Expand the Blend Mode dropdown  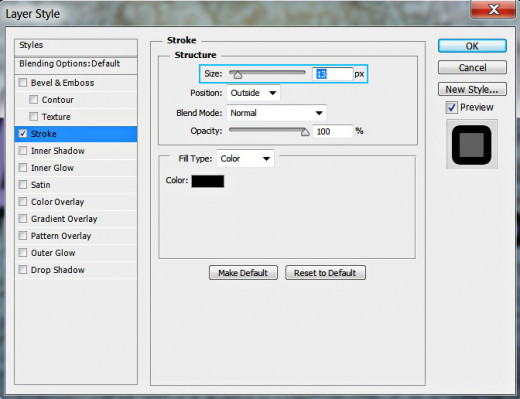tap(277, 113)
